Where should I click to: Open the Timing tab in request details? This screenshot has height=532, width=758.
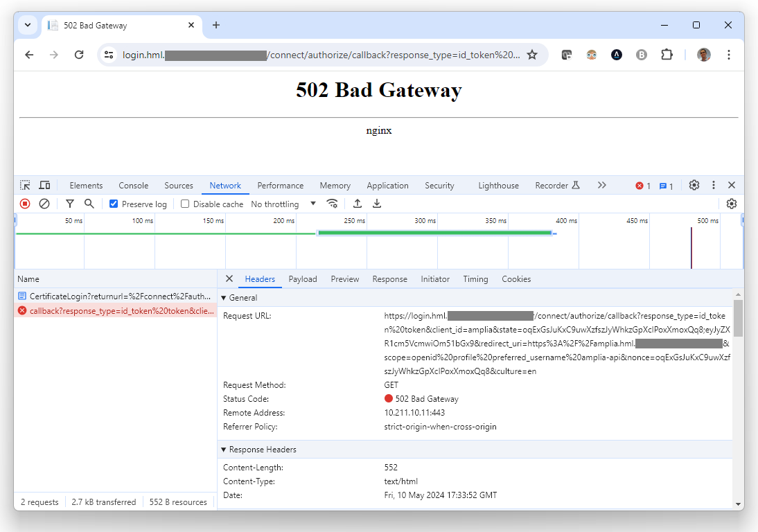(x=475, y=279)
